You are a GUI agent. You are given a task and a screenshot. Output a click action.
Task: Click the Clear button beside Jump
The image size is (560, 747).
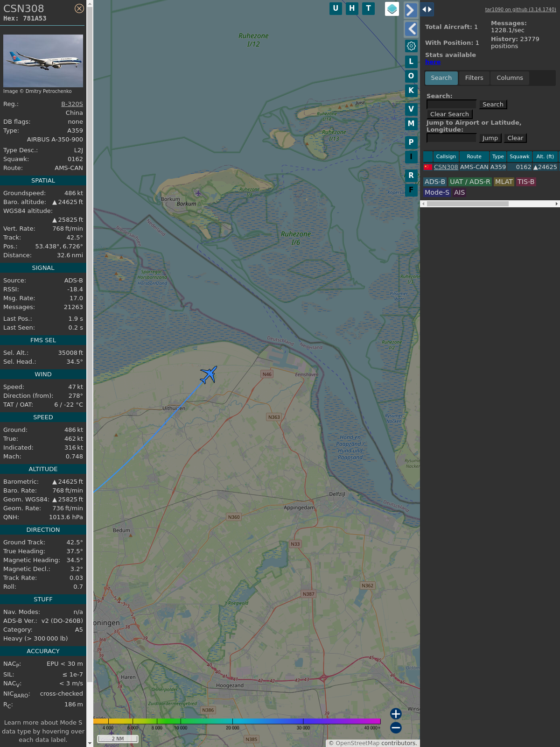[x=515, y=138]
